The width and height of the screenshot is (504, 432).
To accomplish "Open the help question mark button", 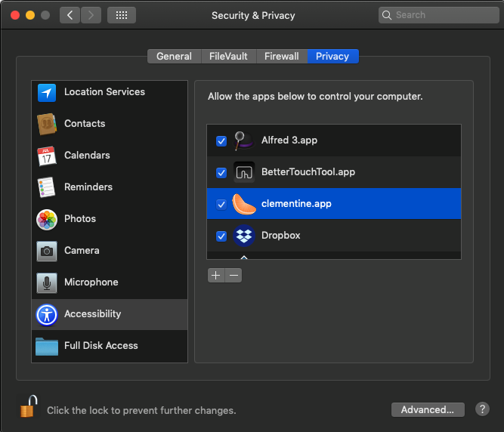I will pos(483,409).
